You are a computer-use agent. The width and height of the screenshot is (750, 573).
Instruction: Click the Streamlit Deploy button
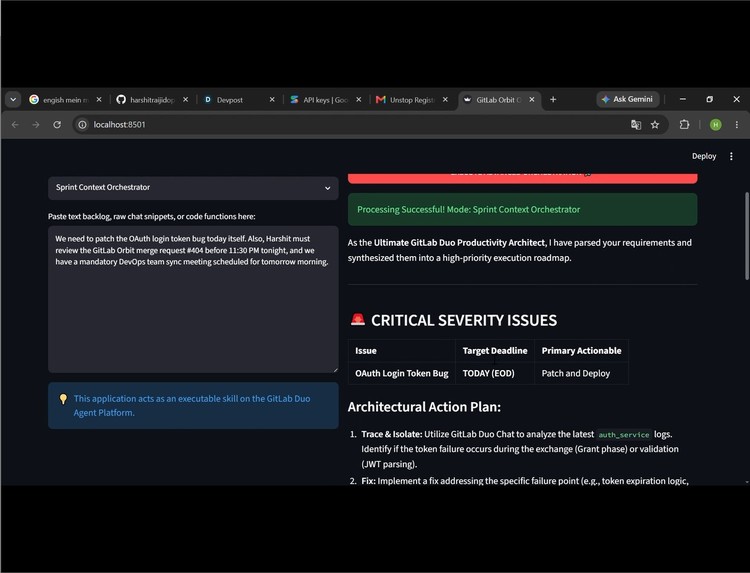pos(704,156)
